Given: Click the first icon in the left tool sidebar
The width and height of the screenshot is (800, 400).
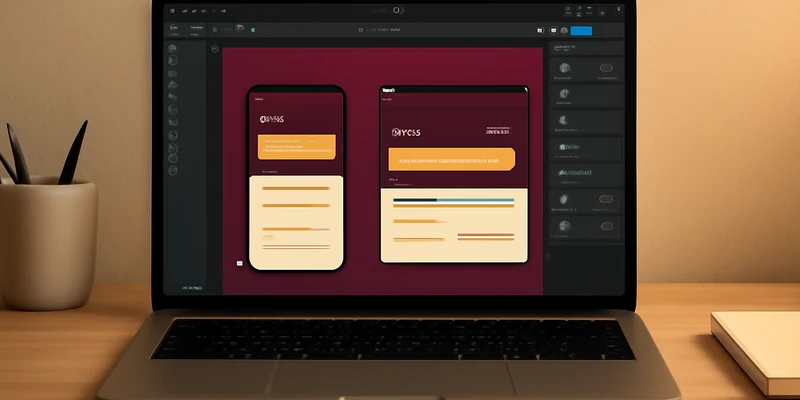Looking at the screenshot, I should (173, 48).
